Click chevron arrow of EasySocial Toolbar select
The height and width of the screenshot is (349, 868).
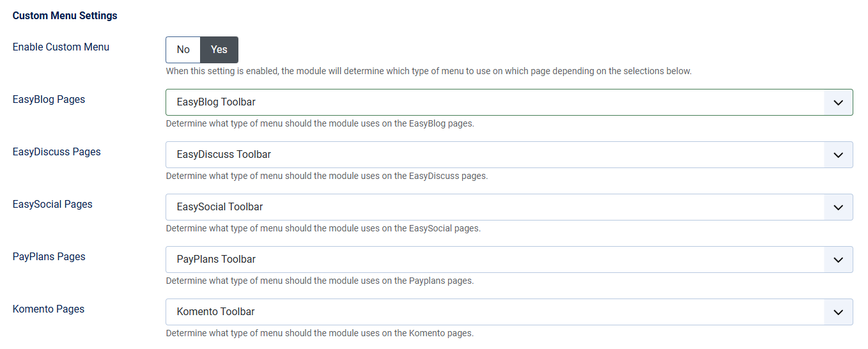click(x=839, y=207)
